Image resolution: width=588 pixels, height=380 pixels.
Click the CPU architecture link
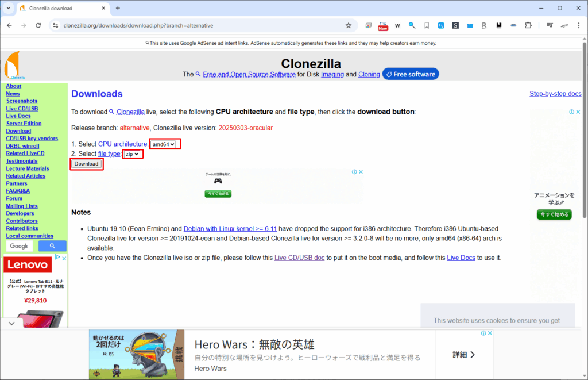coord(123,144)
